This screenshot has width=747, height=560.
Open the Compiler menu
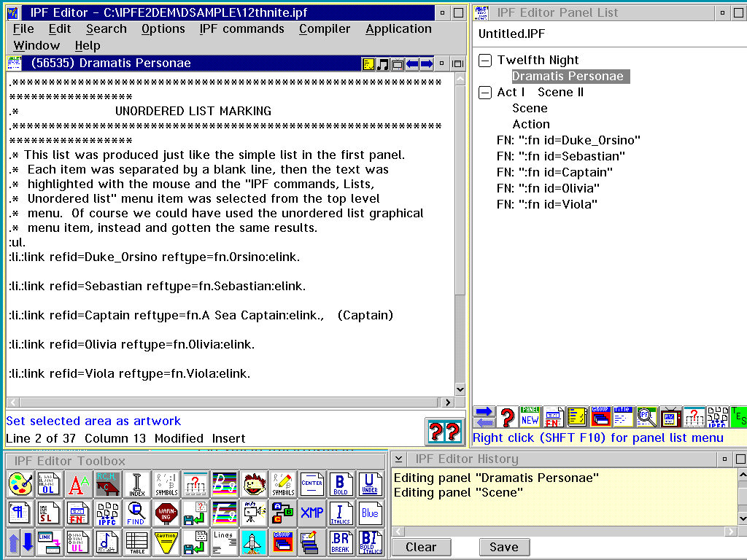[325, 29]
